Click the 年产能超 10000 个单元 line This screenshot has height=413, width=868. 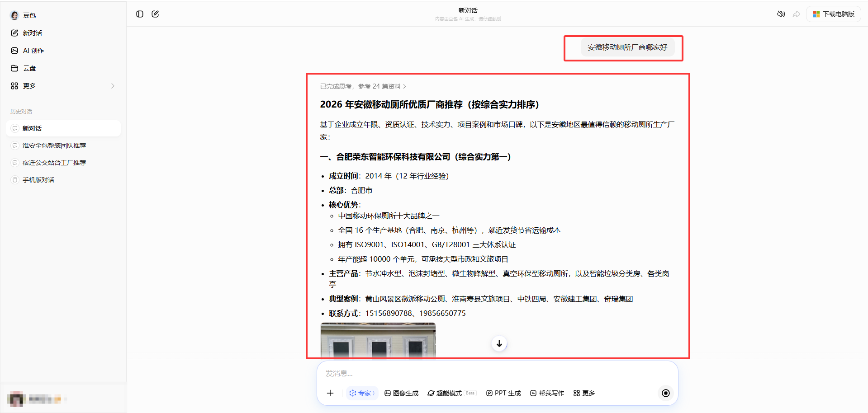[423, 259]
